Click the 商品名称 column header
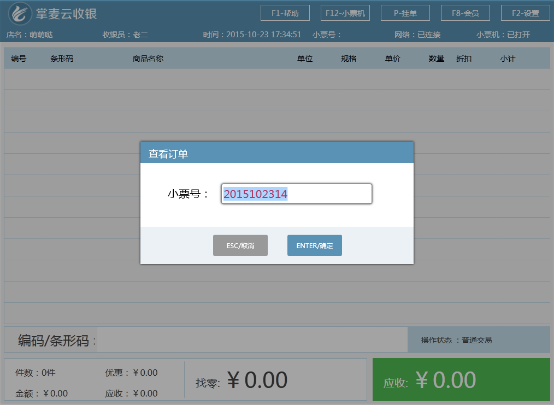This screenshot has height=405, width=554. coord(148,59)
